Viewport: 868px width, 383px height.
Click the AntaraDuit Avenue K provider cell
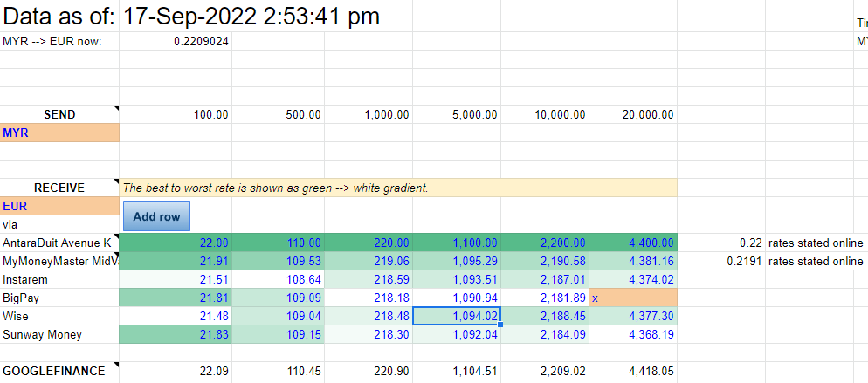[59, 243]
